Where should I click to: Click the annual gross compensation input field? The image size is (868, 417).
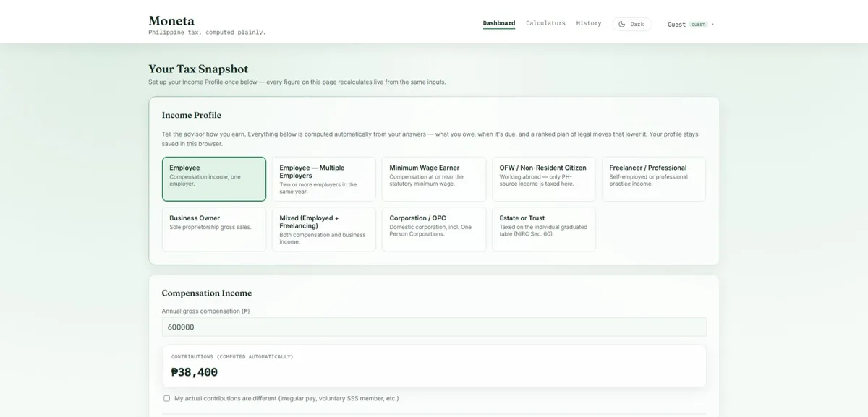click(x=434, y=327)
